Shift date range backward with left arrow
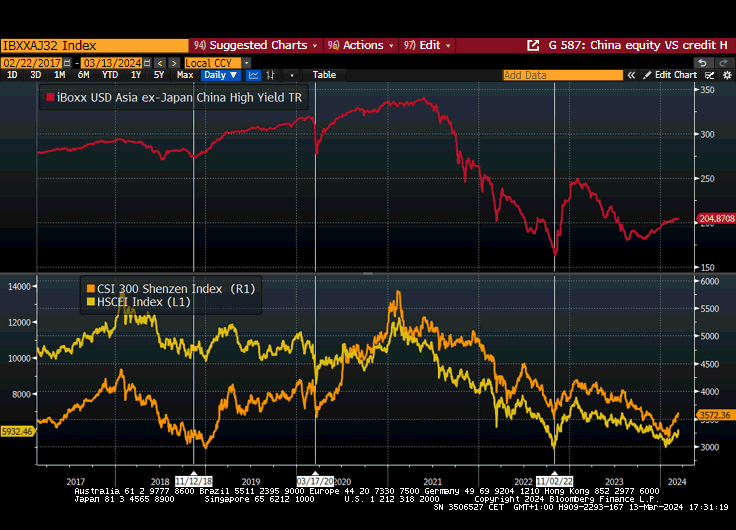736x530 pixels. (x=161, y=63)
